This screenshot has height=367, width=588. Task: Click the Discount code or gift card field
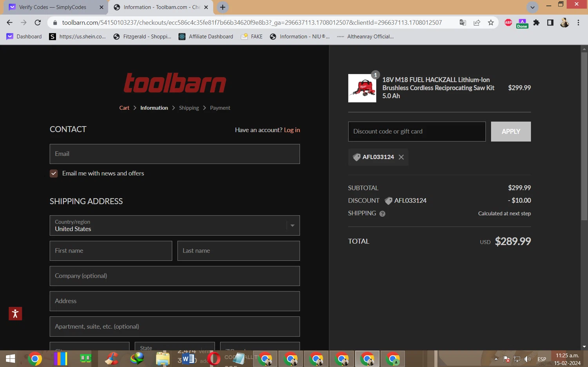(417, 132)
